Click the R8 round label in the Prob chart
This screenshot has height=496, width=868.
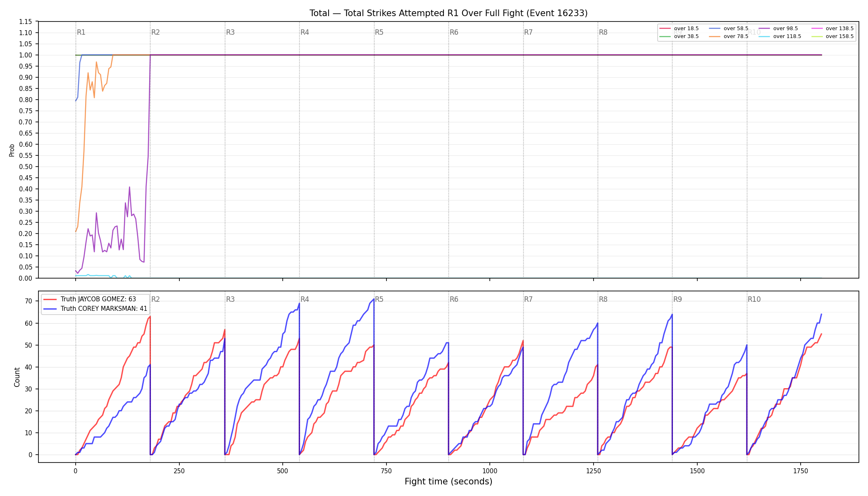pos(603,32)
